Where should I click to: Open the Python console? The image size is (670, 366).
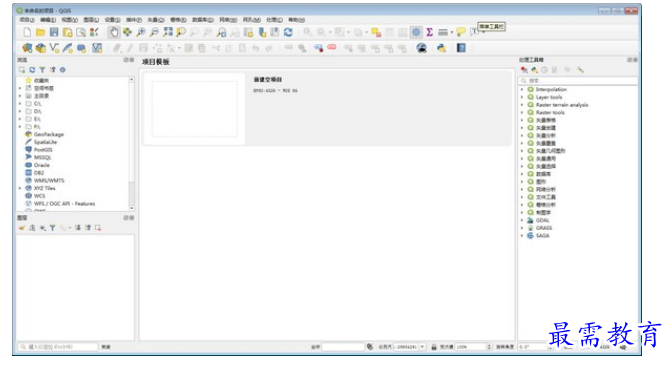441,48
